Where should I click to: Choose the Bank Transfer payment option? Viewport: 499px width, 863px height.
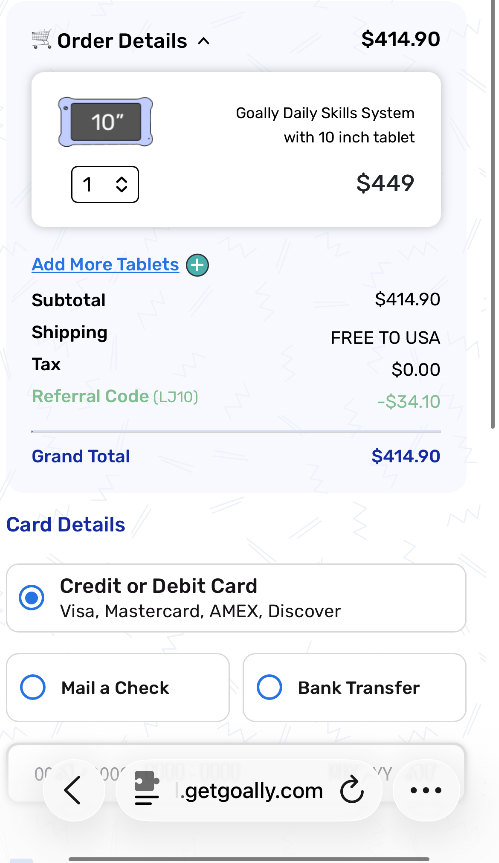pos(354,687)
